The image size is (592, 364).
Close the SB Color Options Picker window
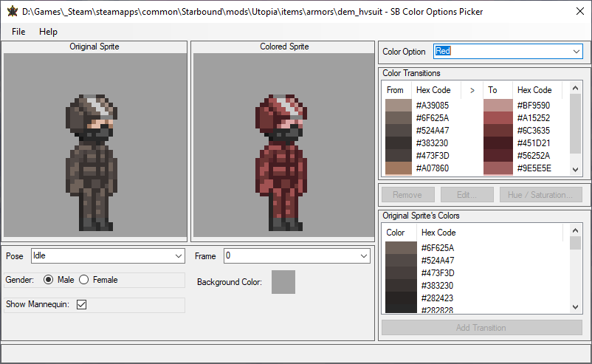[x=580, y=11]
